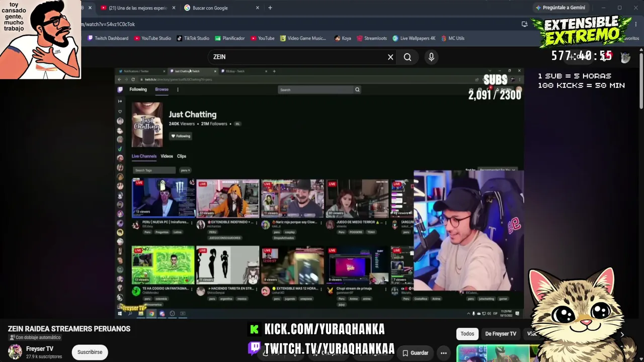Open the Freyser TV channel avatar

click(15, 352)
